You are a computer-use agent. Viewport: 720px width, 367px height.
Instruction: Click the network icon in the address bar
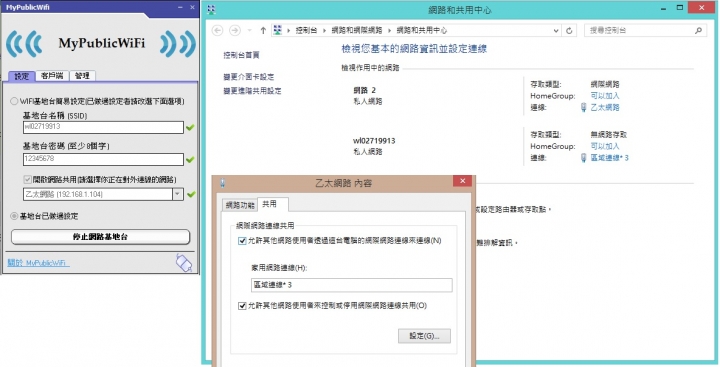[277, 30]
